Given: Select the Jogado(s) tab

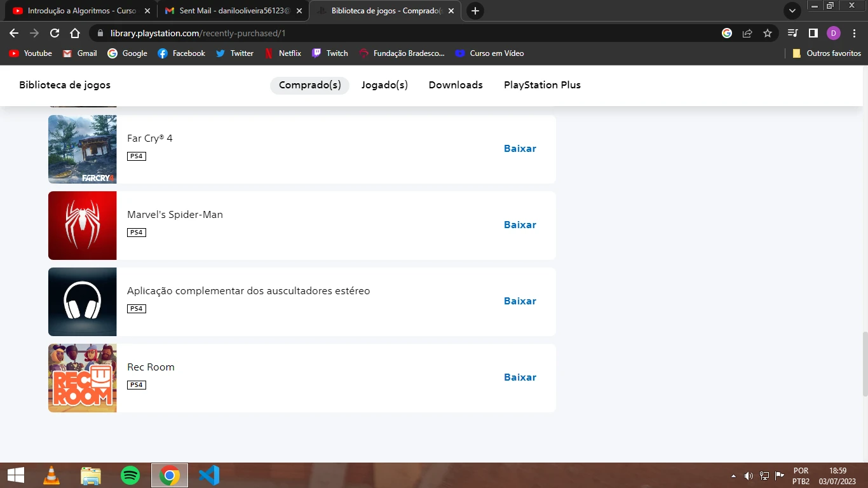Looking at the screenshot, I should pos(384,85).
